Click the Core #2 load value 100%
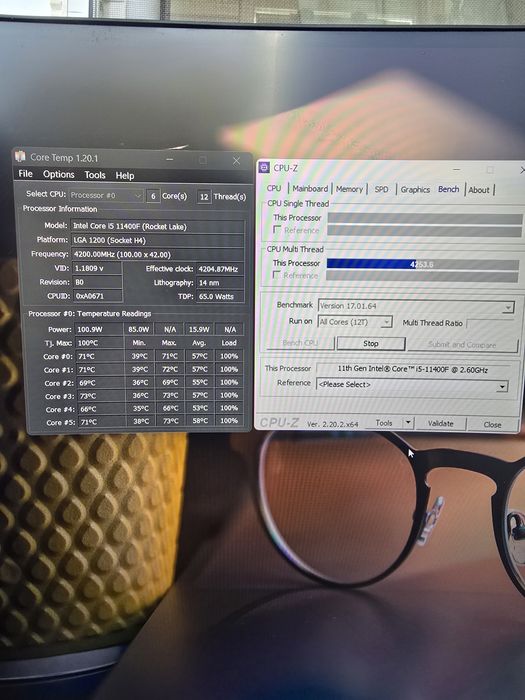This screenshot has width=525, height=700. coord(229,382)
